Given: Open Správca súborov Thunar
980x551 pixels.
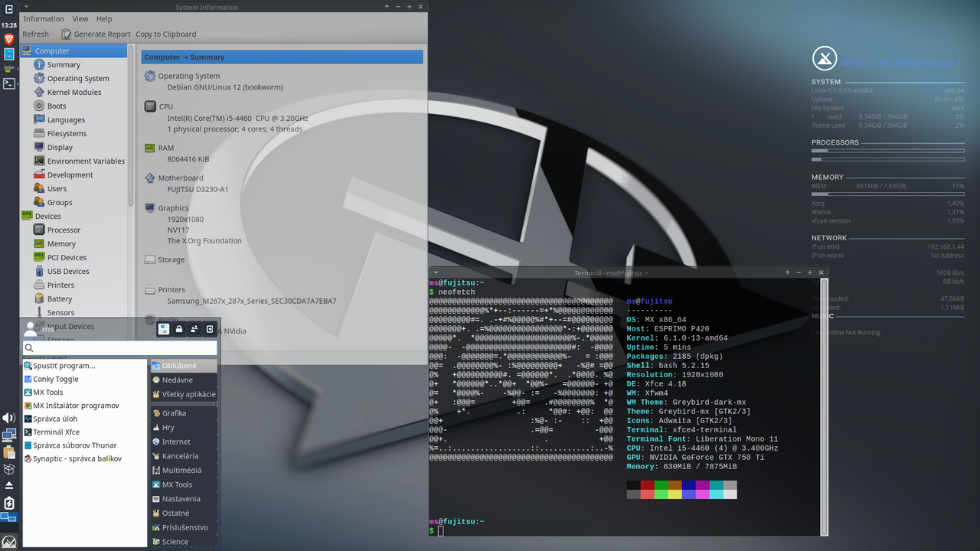Looking at the screenshot, I should pyautogui.click(x=70, y=445).
